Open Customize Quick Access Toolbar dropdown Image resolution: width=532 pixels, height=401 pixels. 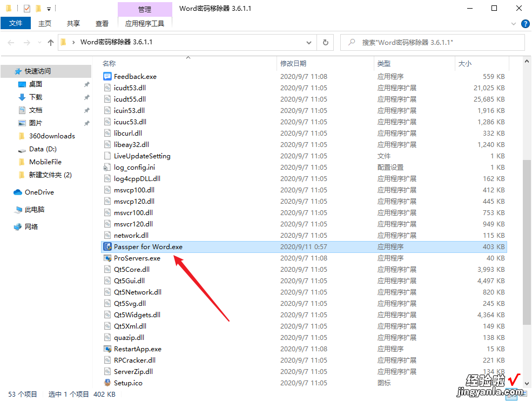tap(49, 9)
